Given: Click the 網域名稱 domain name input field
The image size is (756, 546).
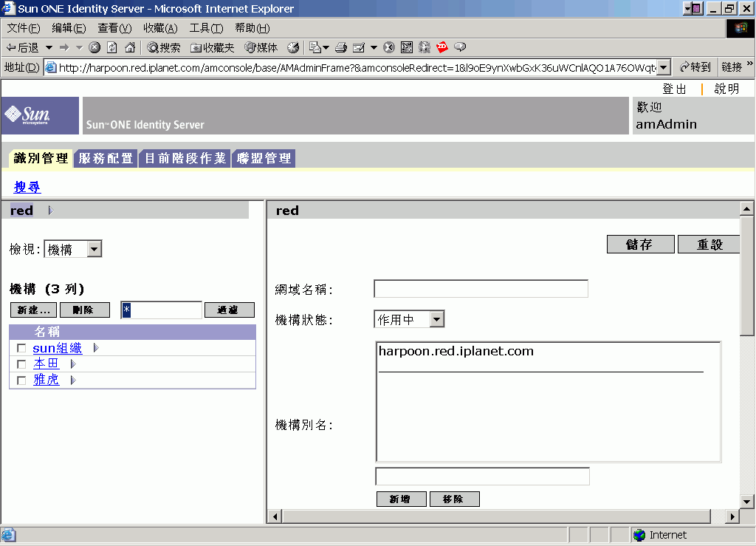Looking at the screenshot, I should coord(481,288).
